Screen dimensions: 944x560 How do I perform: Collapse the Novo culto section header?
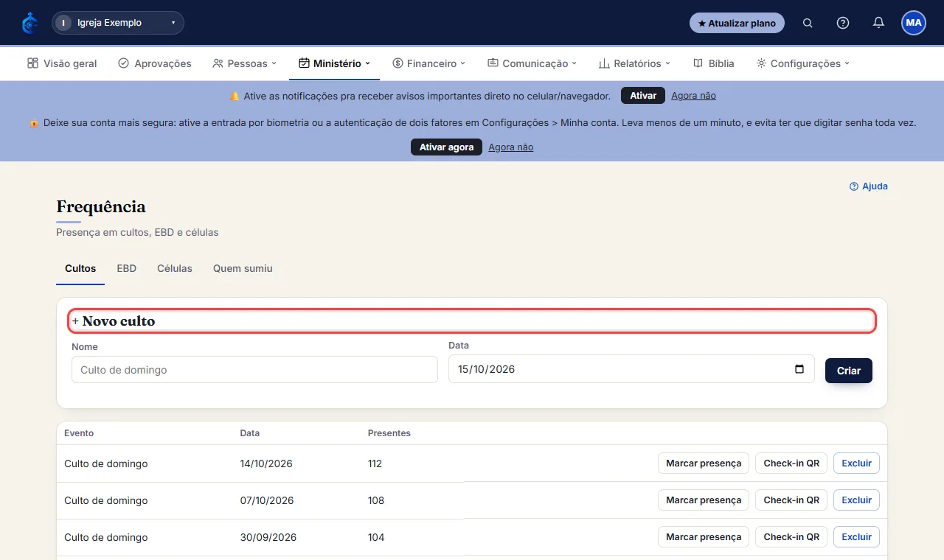click(x=472, y=321)
